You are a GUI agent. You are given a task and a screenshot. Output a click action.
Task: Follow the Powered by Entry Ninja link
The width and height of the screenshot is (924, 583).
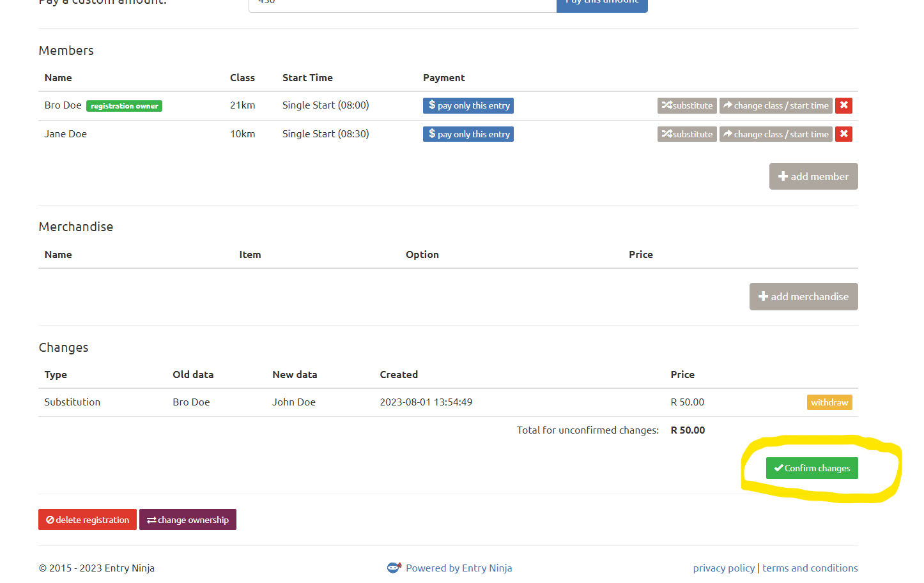coord(459,568)
